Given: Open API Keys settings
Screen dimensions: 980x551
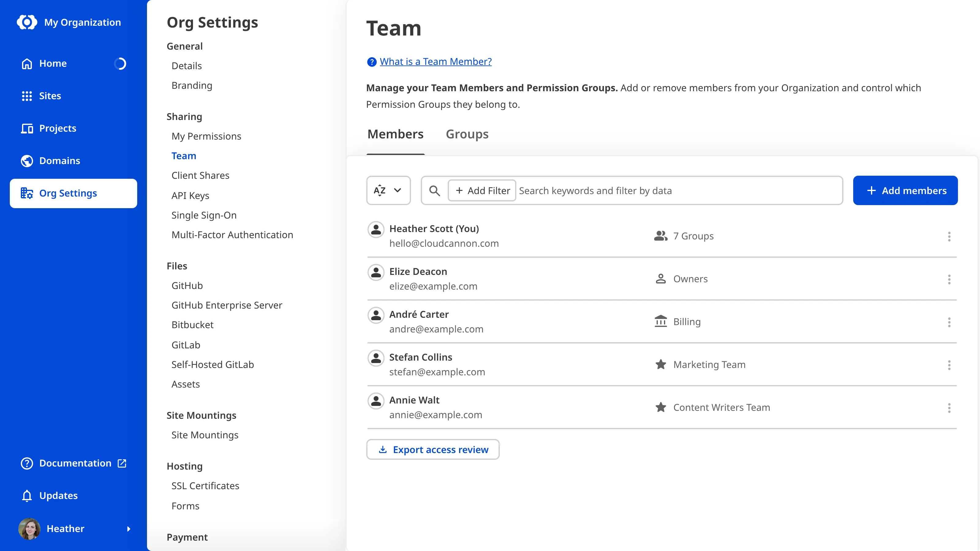Looking at the screenshot, I should coord(190,196).
